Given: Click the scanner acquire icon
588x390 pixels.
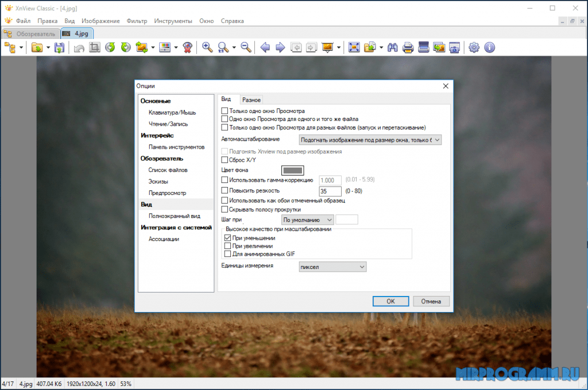Looking at the screenshot, I should coord(423,48).
